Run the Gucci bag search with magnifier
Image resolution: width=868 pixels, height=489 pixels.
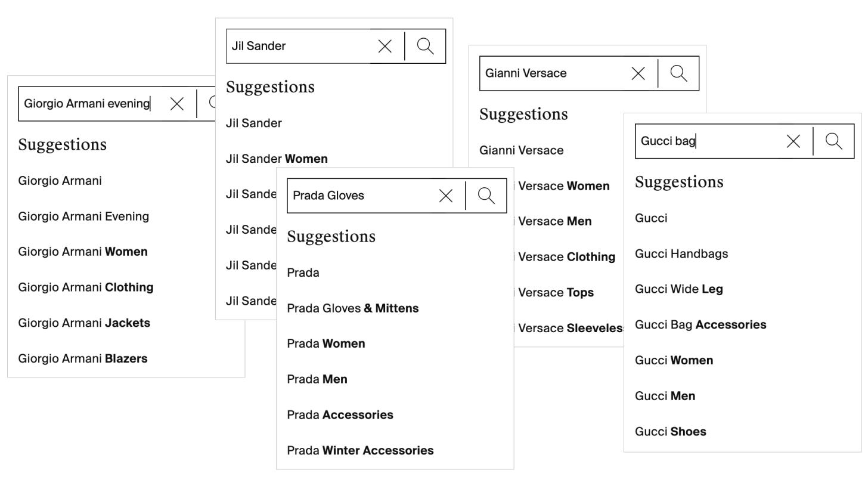pos(833,141)
